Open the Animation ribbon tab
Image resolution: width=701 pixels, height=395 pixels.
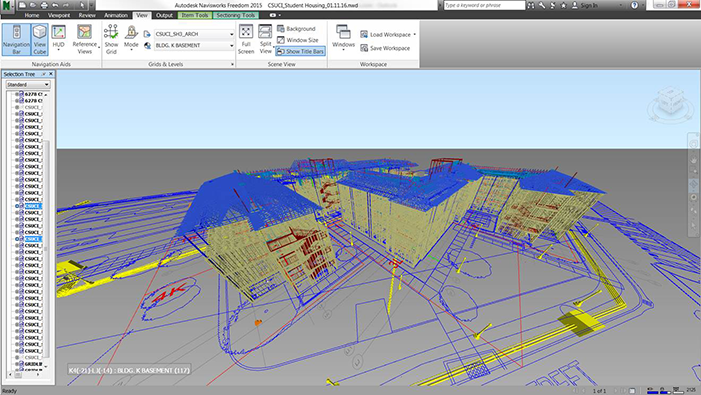(116, 15)
